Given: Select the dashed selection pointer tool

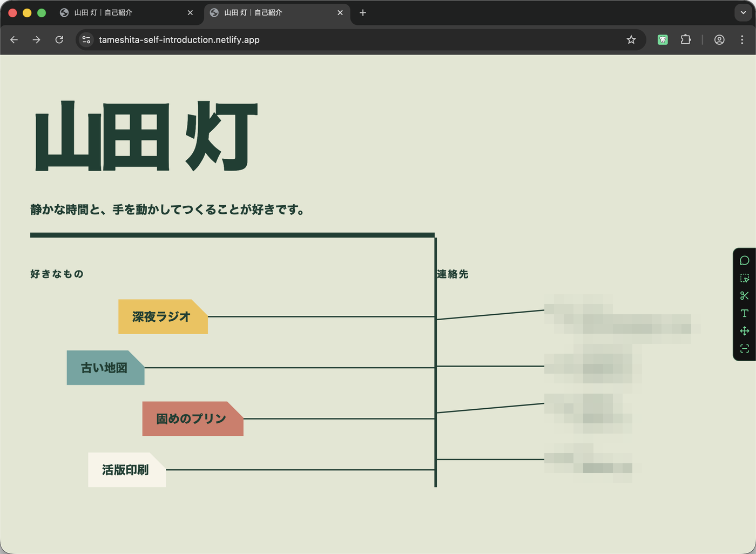Looking at the screenshot, I should click(x=744, y=278).
